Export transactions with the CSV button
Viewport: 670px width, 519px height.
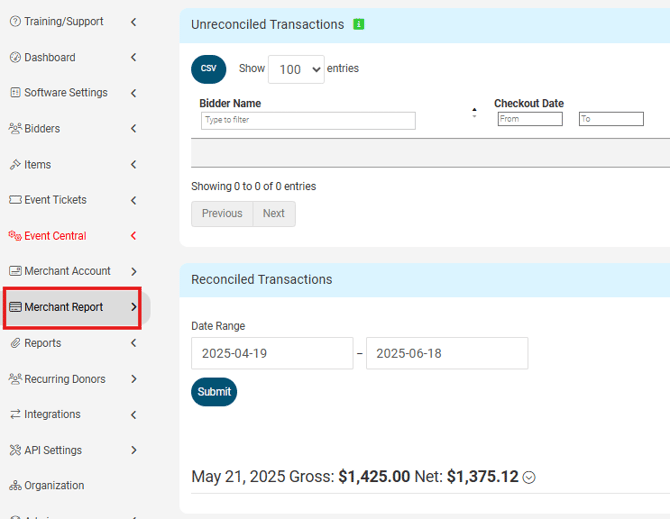pos(208,69)
